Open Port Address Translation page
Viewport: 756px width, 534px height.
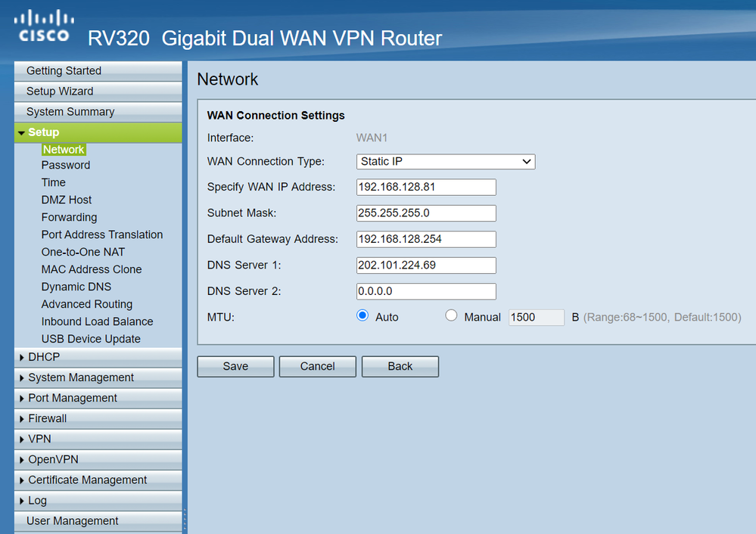[x=102, y=234]
